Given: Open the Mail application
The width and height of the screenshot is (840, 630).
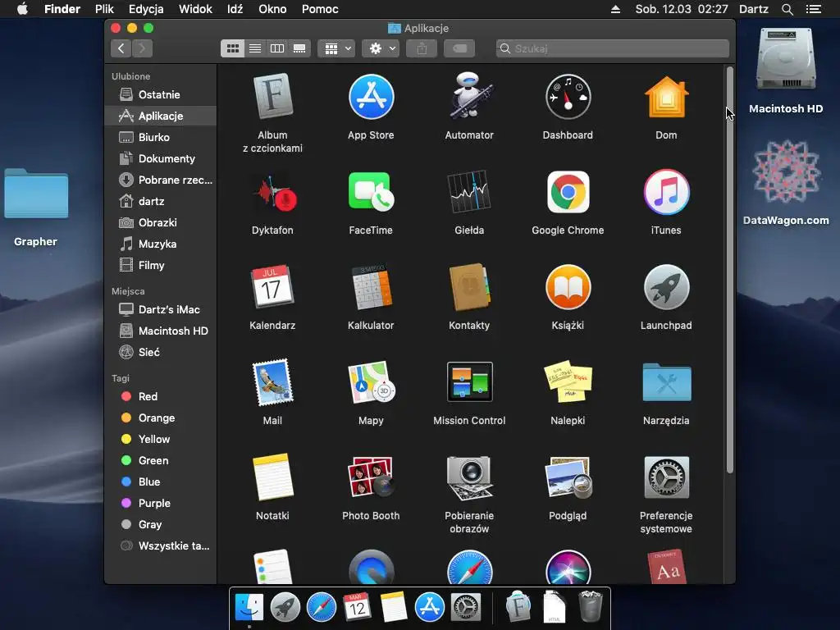Looking at the screenshot, I should 272,382.
